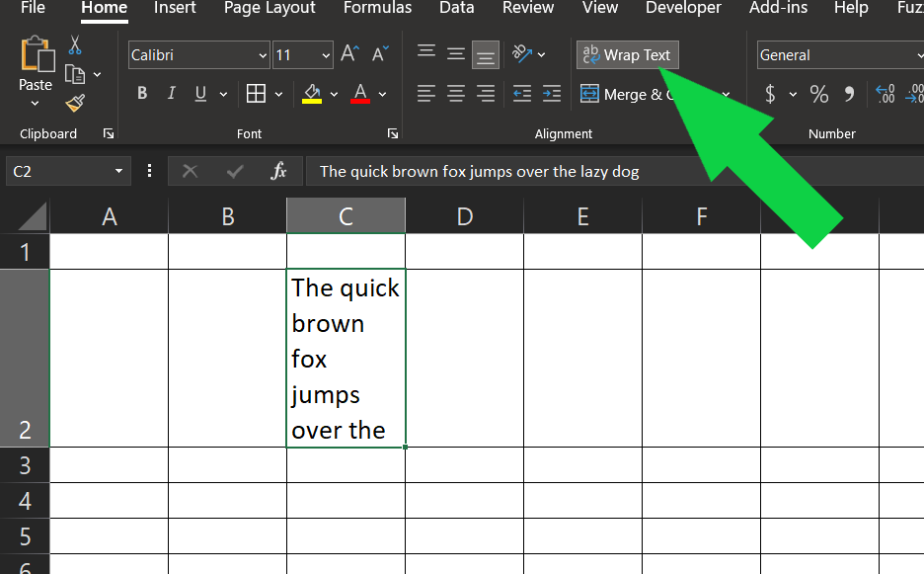Switch to the View tab
Viewport: 924px width, 574px height.
[x=600, y=8]
